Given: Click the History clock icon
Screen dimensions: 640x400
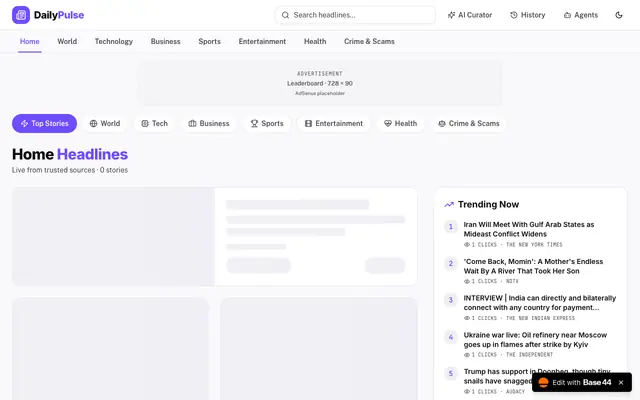Looking at the screenshot, I should [x=514, y=15].
